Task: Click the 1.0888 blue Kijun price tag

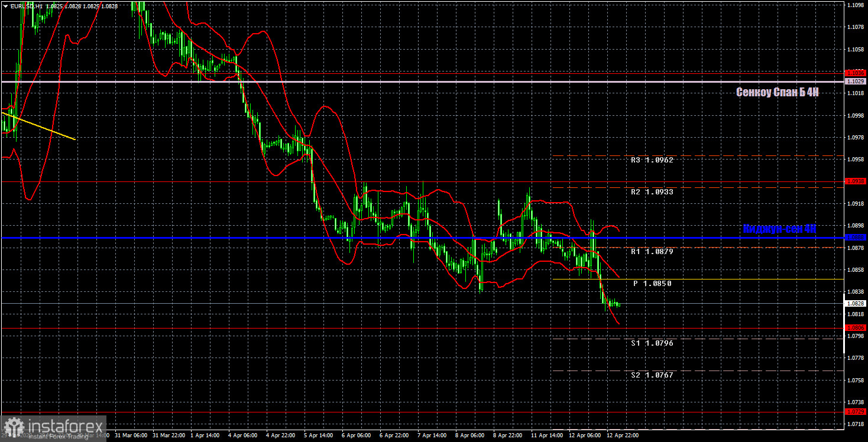Action: click(856, 237)
